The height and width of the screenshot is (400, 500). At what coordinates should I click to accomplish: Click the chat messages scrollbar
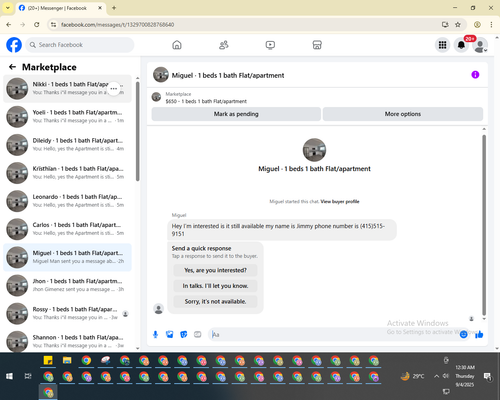484,225
